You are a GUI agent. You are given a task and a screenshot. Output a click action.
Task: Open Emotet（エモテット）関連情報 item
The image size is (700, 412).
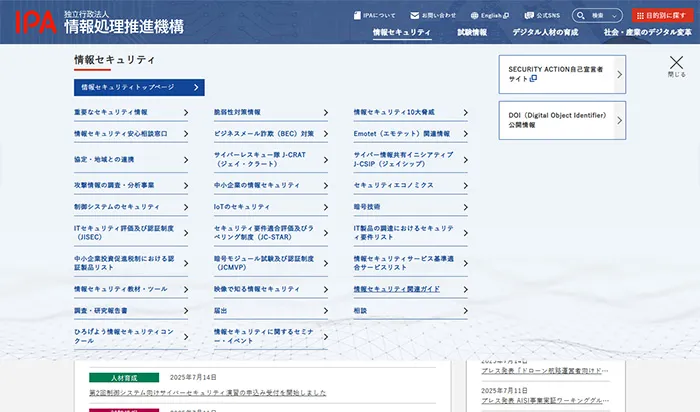410,134
